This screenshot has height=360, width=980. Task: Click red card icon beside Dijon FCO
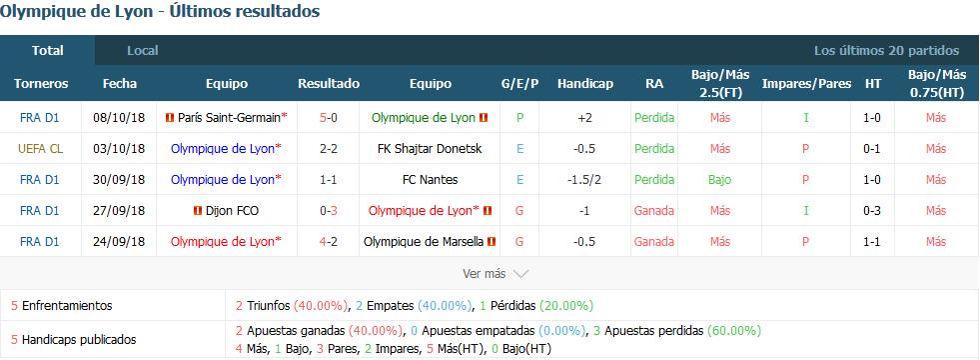[198, 211]
